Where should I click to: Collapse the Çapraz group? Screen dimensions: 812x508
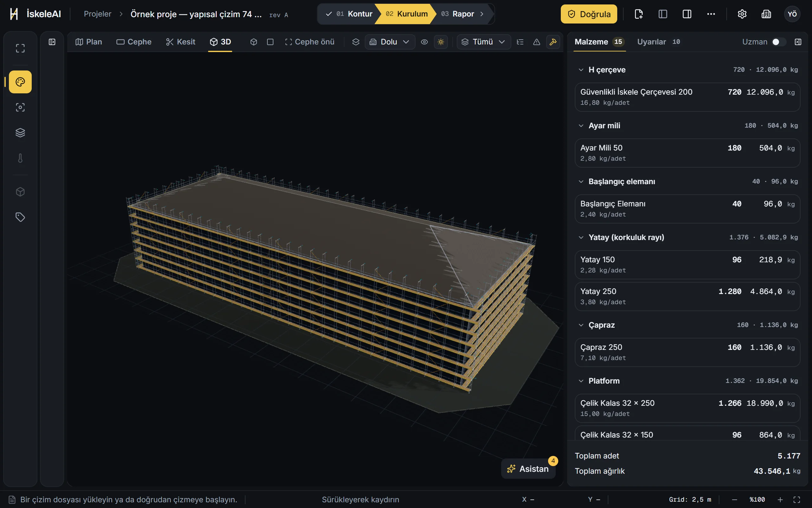[581, 325]
